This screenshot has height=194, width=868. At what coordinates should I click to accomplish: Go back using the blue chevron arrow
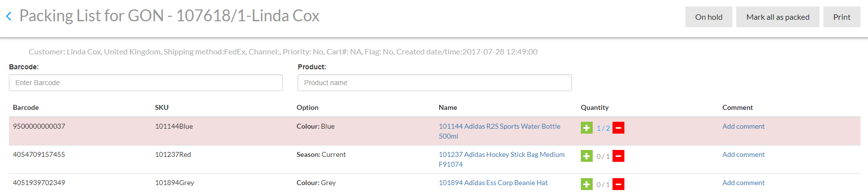[8, 16]
